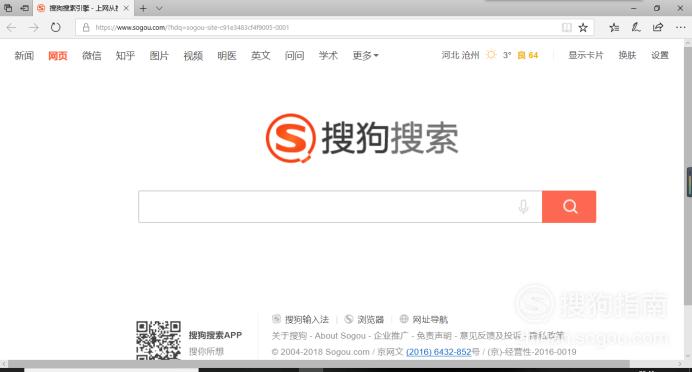The width and height of the screenshot is (692, 372).
Task: Click 显示卡片 to show cards
Action: click(x=586, y=55)
